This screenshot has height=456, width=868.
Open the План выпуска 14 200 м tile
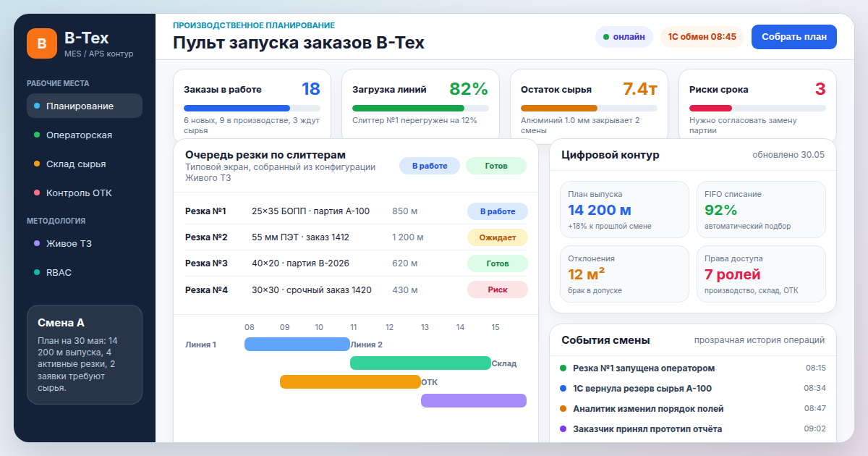[625, 210]
